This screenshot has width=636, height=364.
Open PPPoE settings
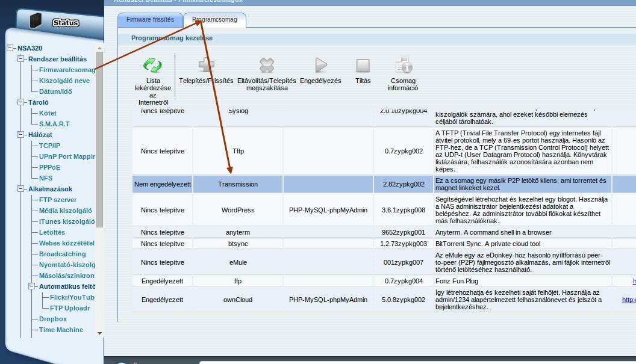click(49, 167)
